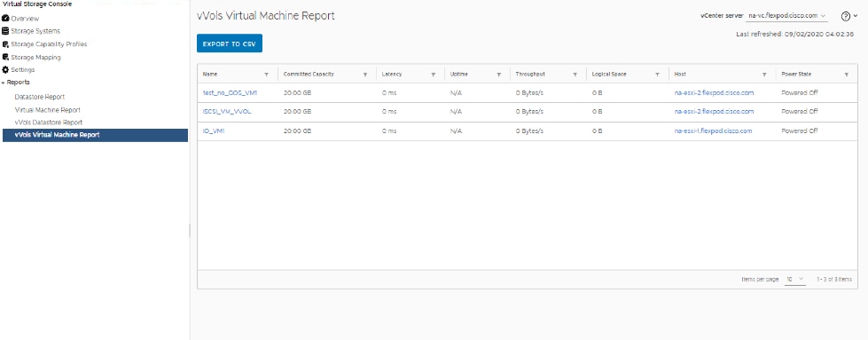Sort by Uptime column header
The image size is (868, 340).
click(459, 74)
